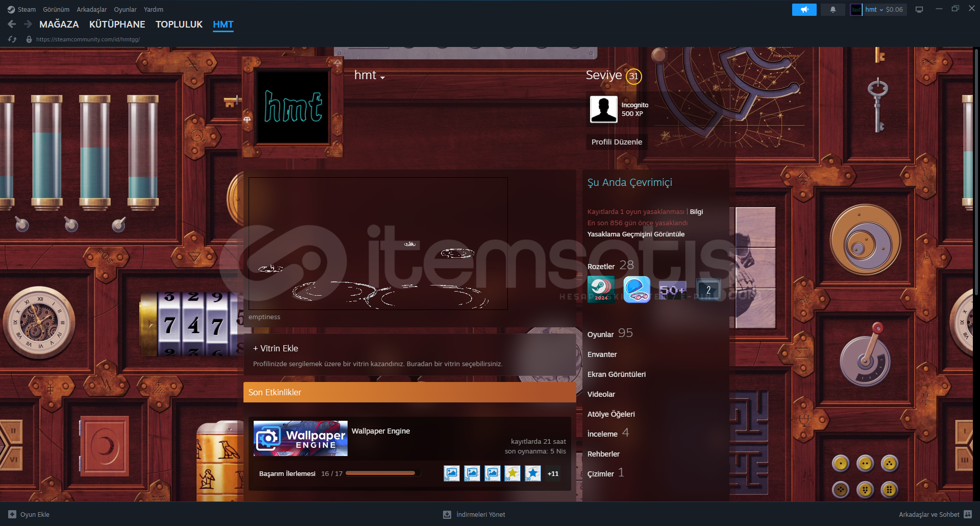Click the download icon by İndirmeleri Yönet
980x526 pixels.
pos(447,514)
